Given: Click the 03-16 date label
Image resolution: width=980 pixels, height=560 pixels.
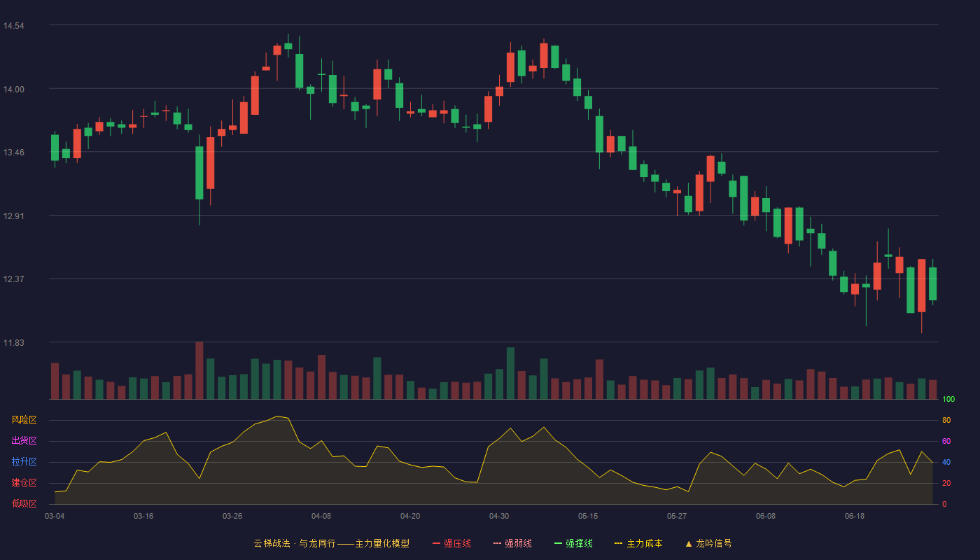Looking at the screenshot, I should [x=143, y=516].
